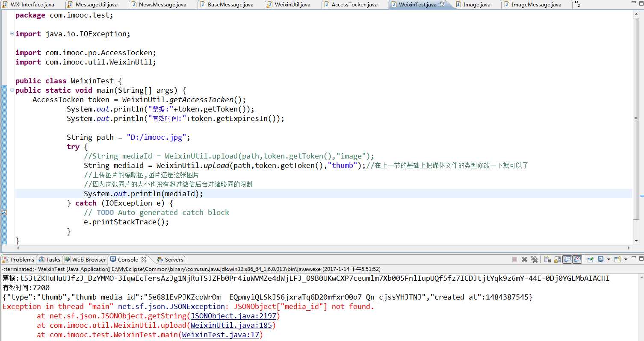Open the WeixinTest.java:17 stack trace link
This screenshot has width=644, height=341.
221,335
